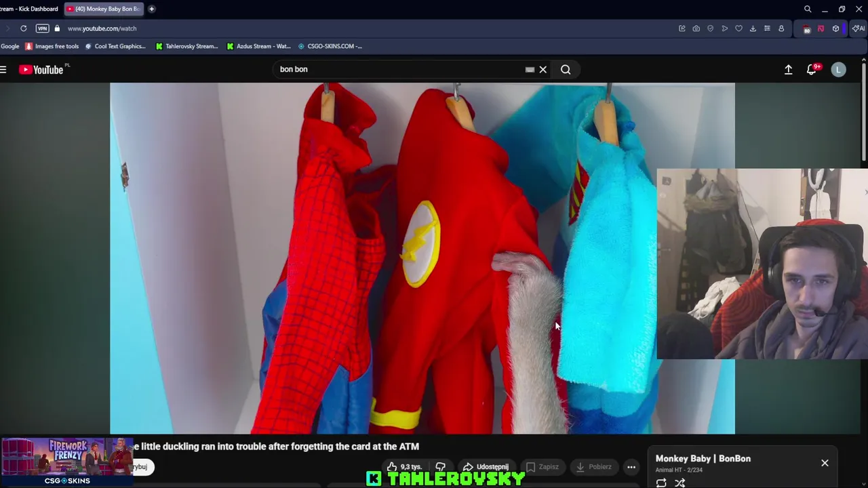The image size is (868, 488).
Task: Click the page vertical scrollbar
Action: pyautogui.click(x=863, y=112)
